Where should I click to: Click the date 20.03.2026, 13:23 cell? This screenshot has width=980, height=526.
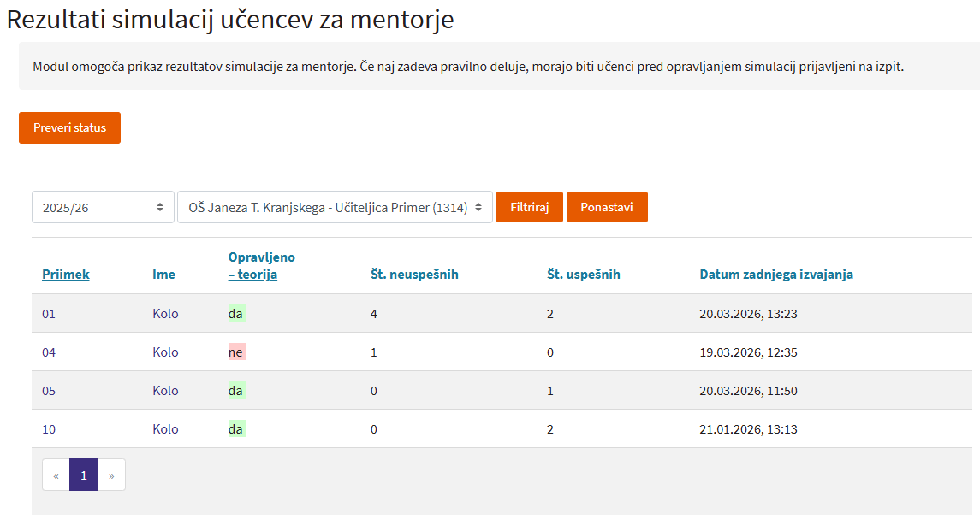point(748,314)
